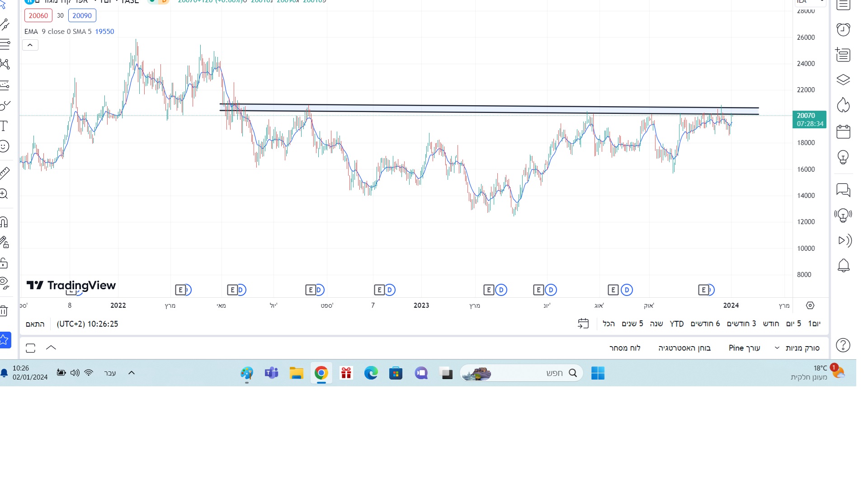This screenshot has height=488, width=868.
Task: Select the Measure ruler tool
Action: (x=4, y=173)
